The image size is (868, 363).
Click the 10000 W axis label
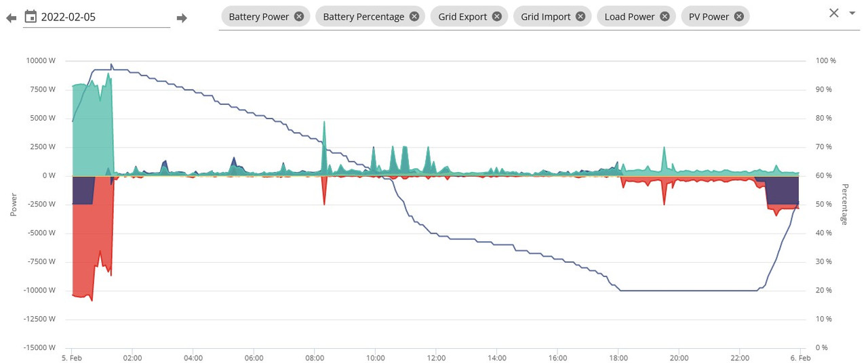coord(42,60)
